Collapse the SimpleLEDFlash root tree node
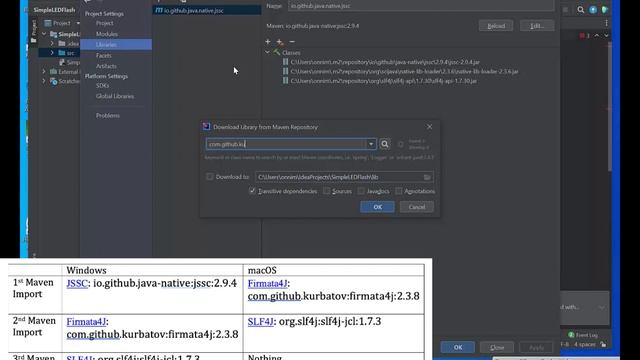The width and height of the screenshot is (640, 360). (x=44, y=34)
